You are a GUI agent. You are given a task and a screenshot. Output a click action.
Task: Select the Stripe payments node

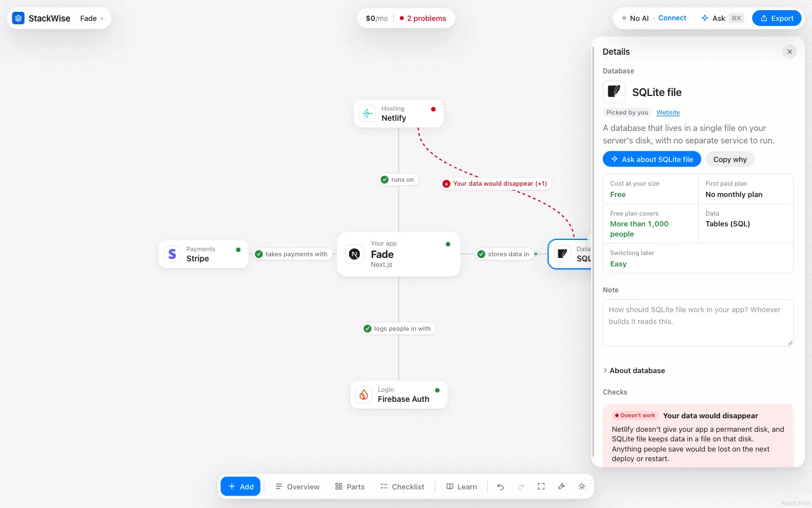tap(204, 254)
